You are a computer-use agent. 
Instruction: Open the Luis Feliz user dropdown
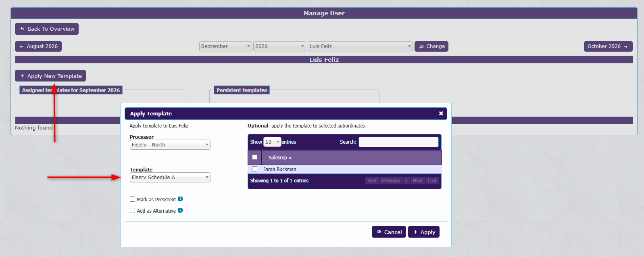pyautogui.click(x=360, y=46)
